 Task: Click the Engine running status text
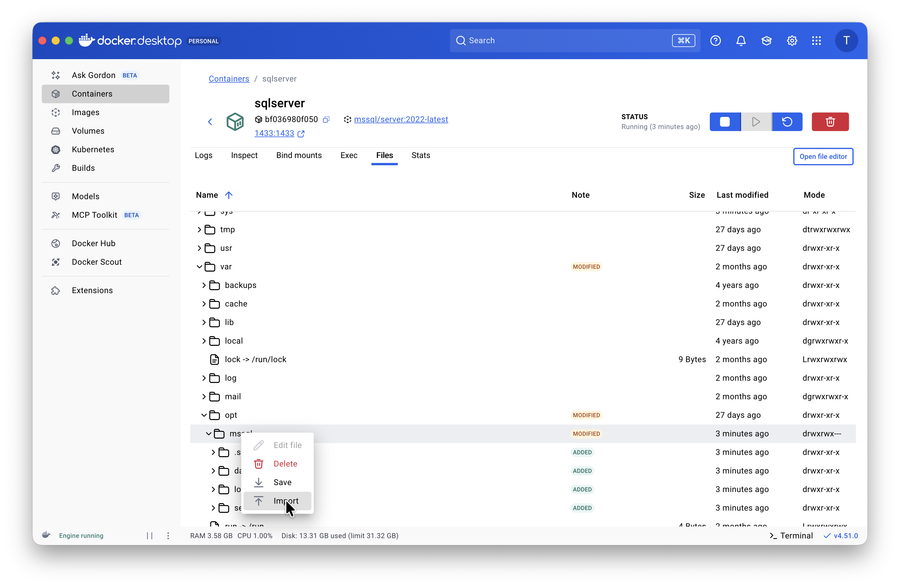81,536
